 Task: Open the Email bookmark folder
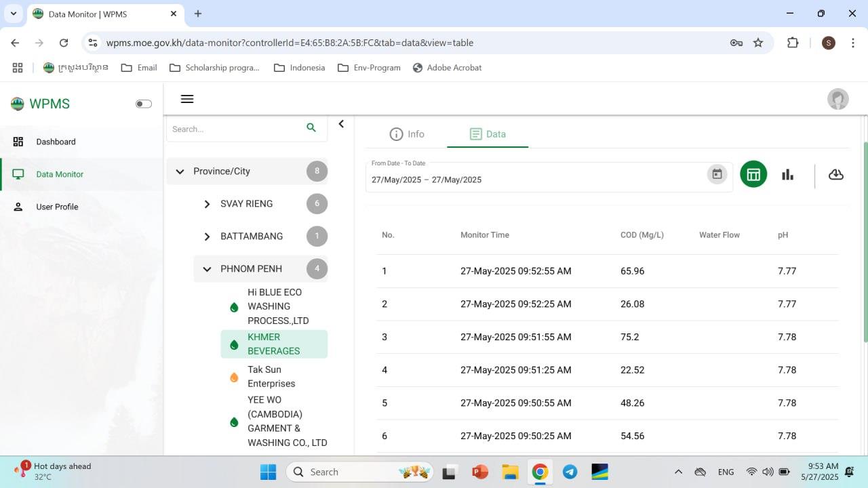[x=139, y=68]
